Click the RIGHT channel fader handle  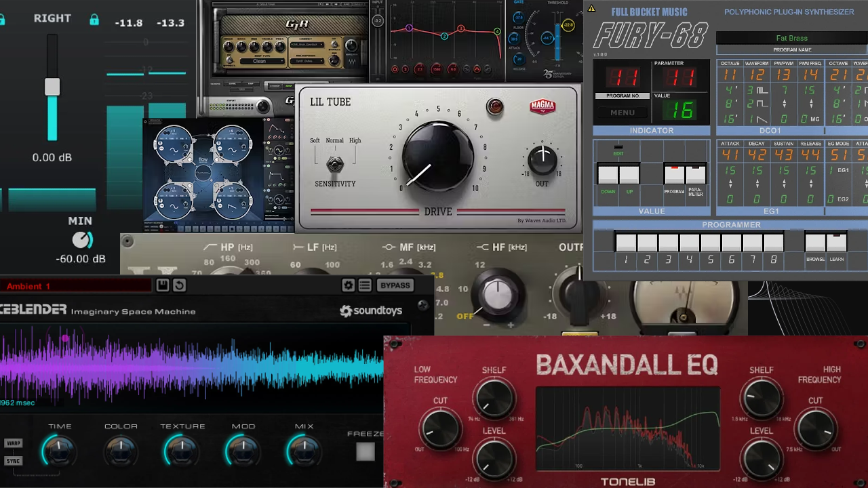click(52, 87)
